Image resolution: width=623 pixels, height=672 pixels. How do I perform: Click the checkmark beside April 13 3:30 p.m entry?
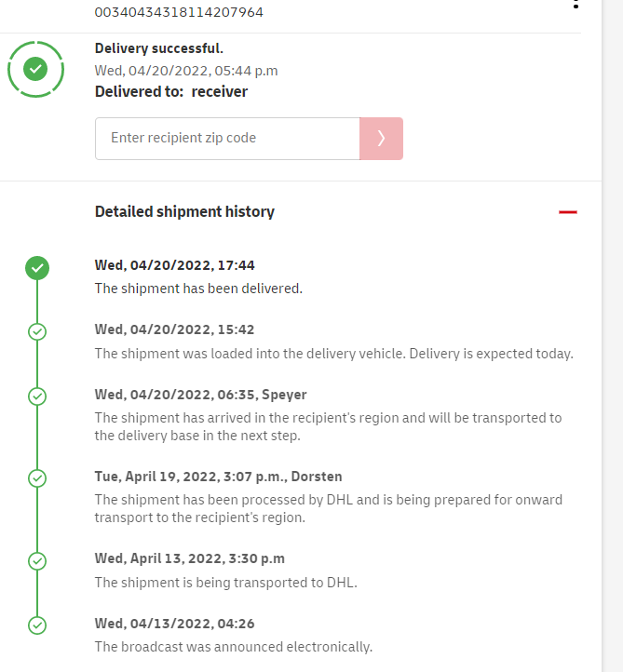(x=37, y=561)
